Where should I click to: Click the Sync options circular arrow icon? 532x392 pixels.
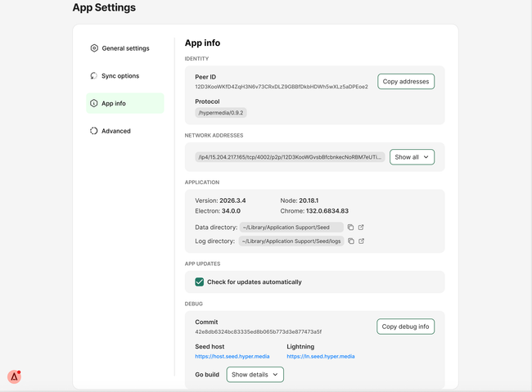[x=94, y=76]
